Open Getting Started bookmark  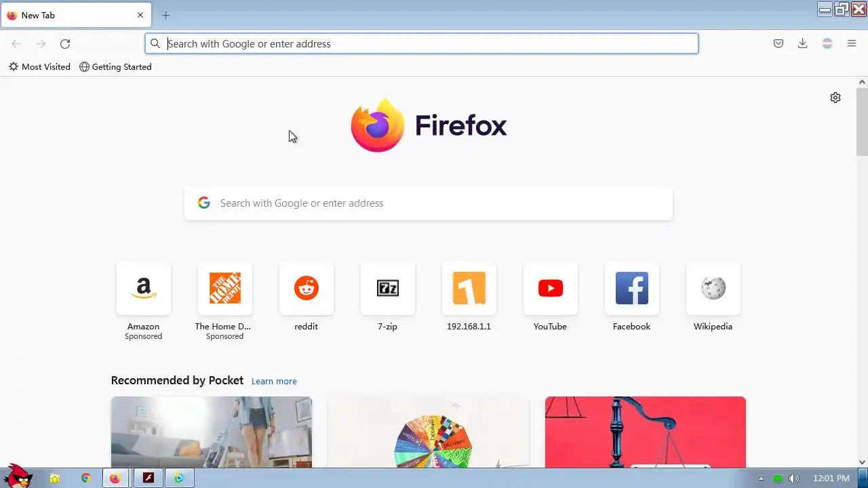pyautogui.click(x=115, y=66)
